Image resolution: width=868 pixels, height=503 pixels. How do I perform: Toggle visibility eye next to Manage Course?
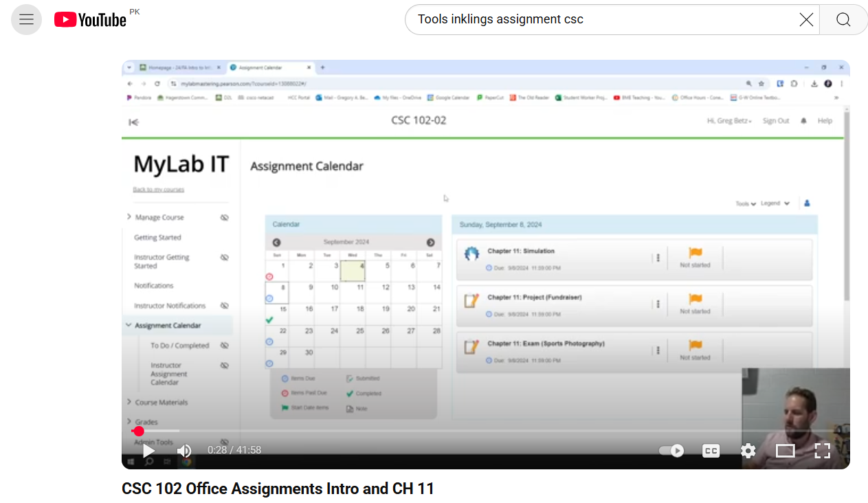click(224, 217)
